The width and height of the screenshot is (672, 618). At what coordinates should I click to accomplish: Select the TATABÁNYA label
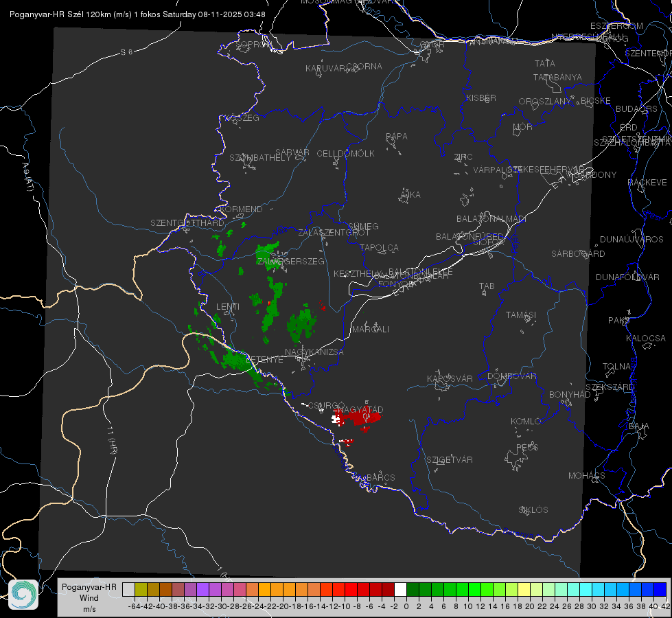tap(557, 77)
